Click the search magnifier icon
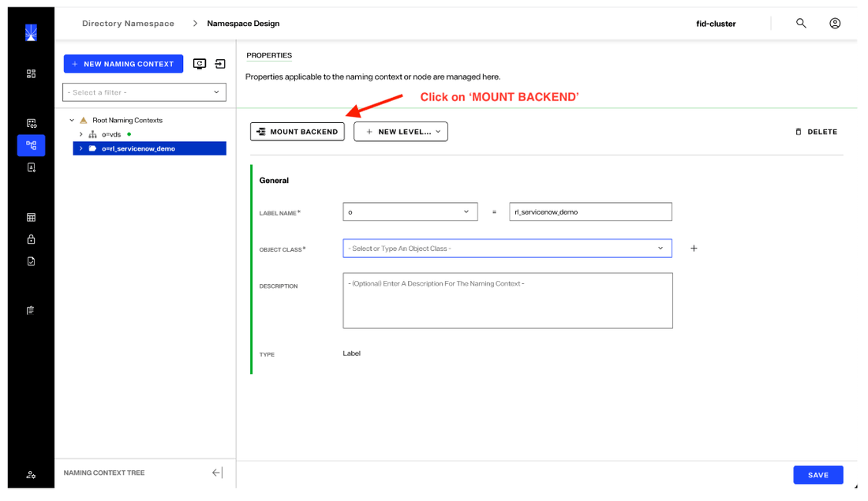The width and height of the screenshot is (868, 501). point(801,23)
